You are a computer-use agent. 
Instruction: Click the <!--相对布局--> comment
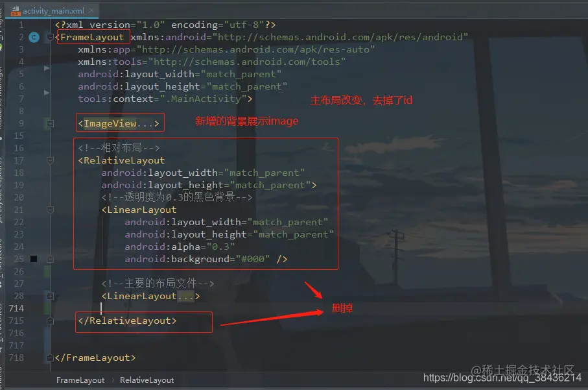119,148
